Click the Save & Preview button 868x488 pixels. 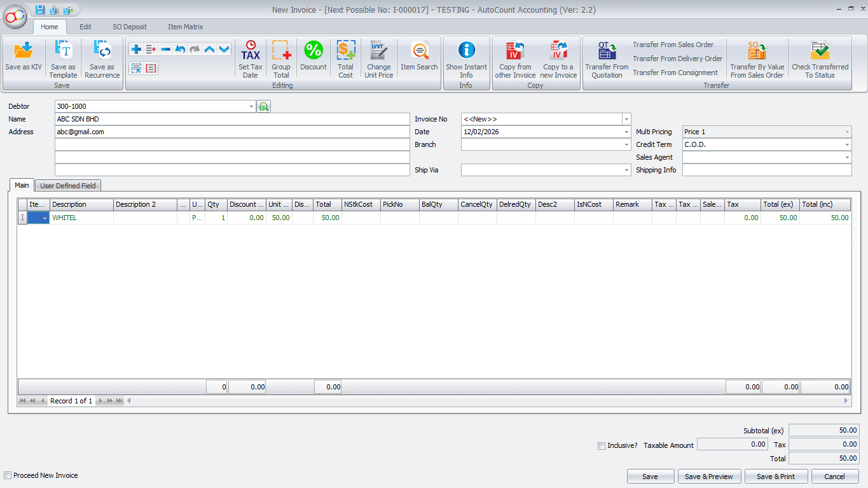[x=709, y=476]
